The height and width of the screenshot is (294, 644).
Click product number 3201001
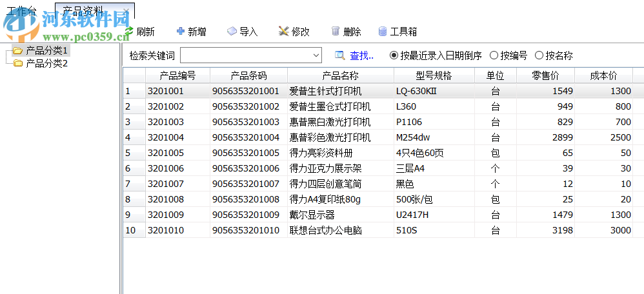pos(166,91)
